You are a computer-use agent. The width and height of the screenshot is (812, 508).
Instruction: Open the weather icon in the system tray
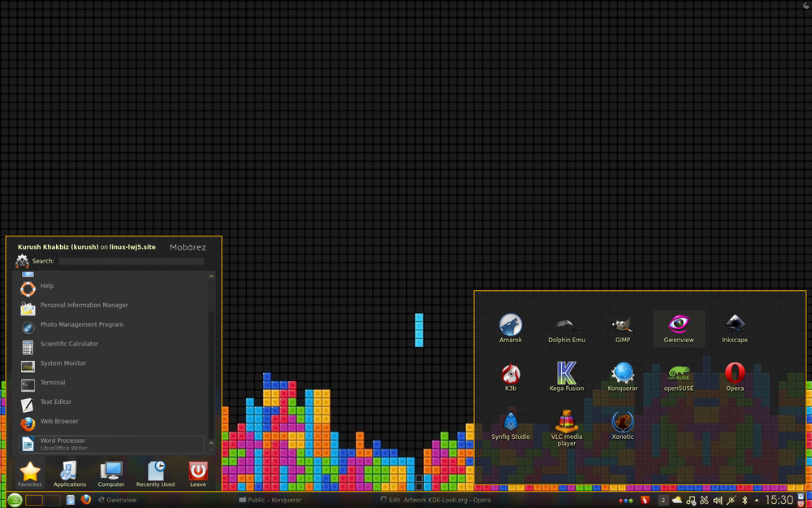point(676,500)
